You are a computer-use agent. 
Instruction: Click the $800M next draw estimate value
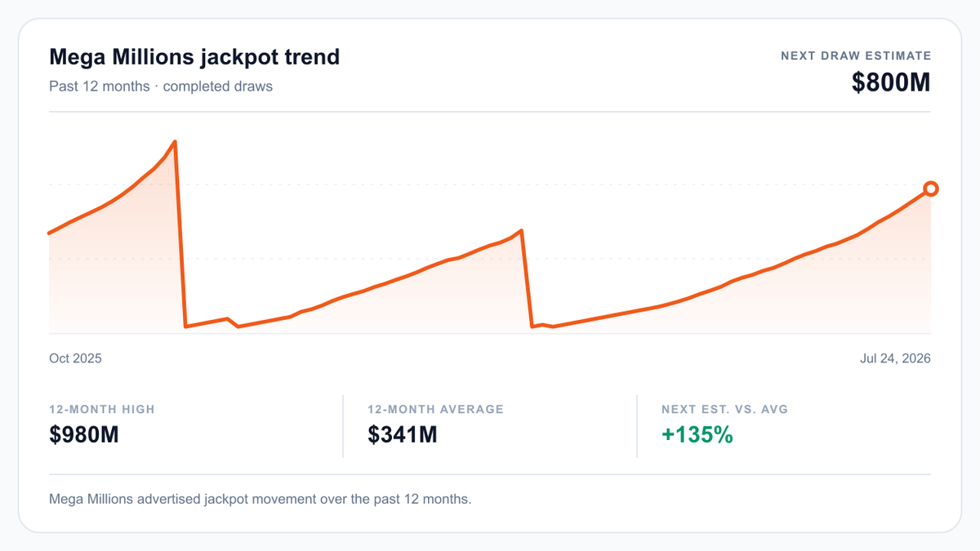click(891, 82)
